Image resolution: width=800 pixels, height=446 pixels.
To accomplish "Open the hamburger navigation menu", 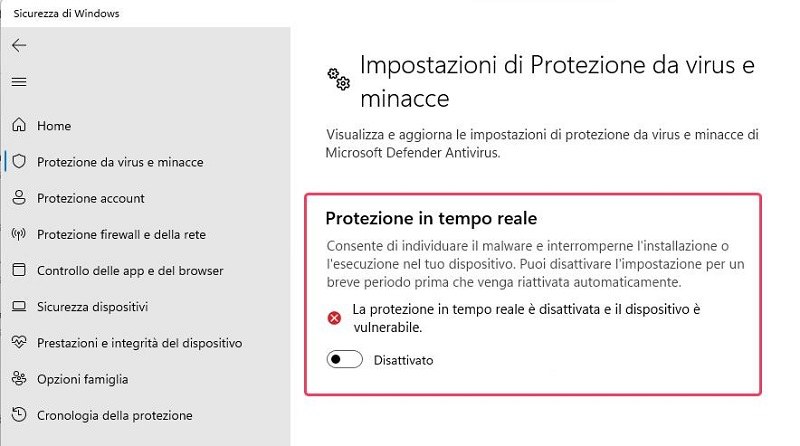I will pyautogui.click(x=19, y=82).
